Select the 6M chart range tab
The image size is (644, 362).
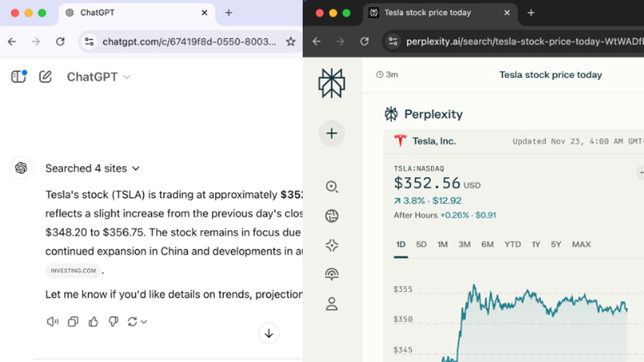487,245
